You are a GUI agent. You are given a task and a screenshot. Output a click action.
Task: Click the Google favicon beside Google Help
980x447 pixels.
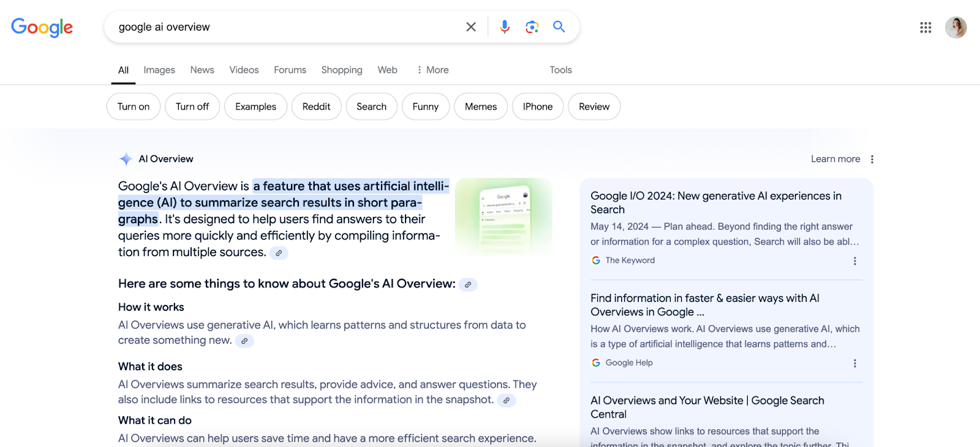pos(596,362)
